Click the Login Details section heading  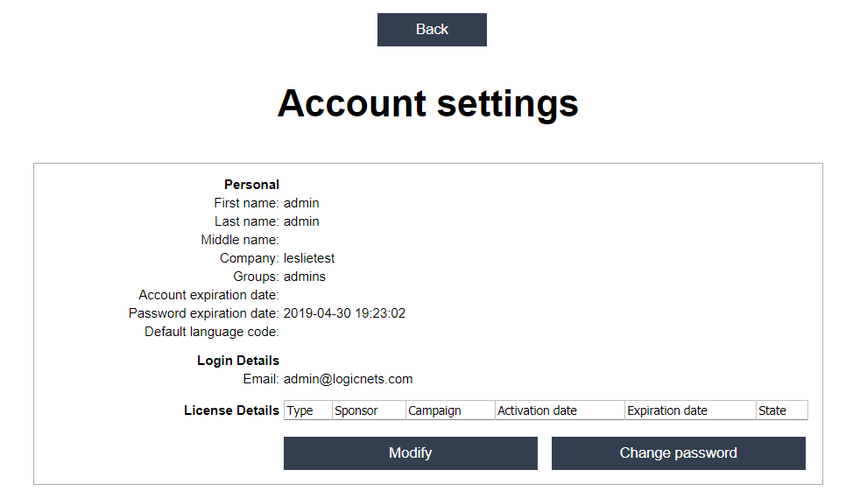(x=238, y=360)
